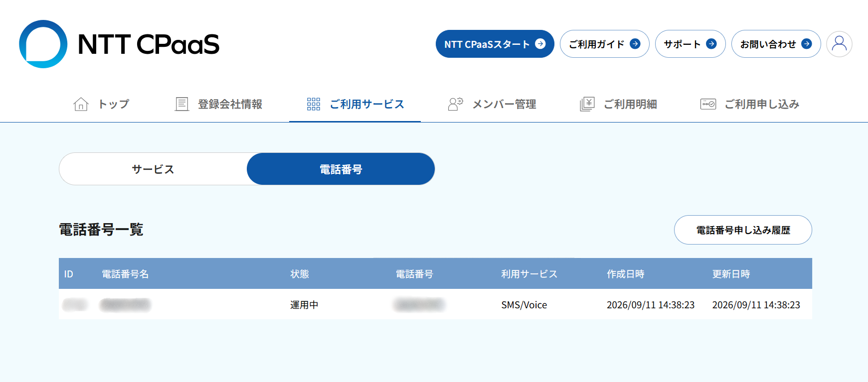Click the お問い合わせ button
Image resolution: width=868 pixels, height=382 pixels.
776,44
